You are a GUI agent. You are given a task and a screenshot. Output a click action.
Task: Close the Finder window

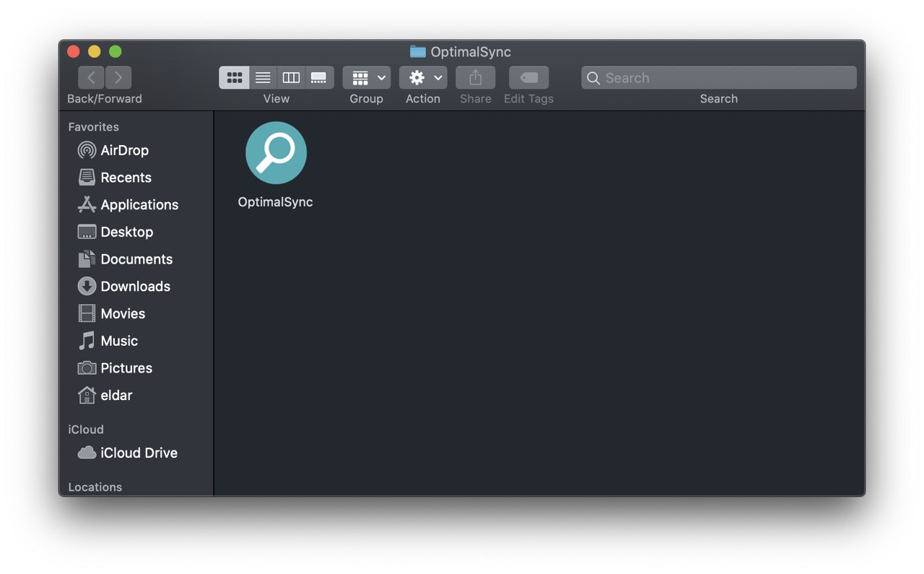pyautogui.click(x=74, y=51)
